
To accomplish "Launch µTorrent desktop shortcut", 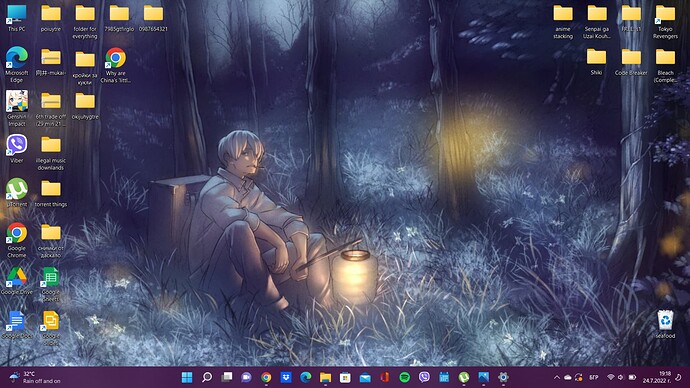I will [x=16, y=193].
